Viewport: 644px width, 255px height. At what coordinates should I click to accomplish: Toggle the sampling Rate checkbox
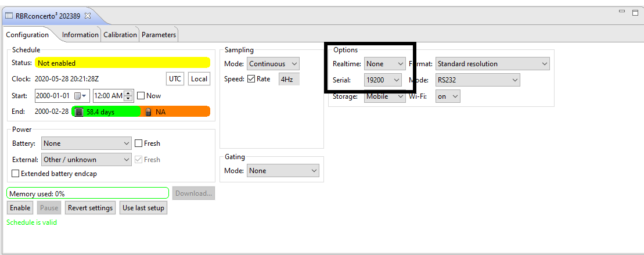click(251, 79)
